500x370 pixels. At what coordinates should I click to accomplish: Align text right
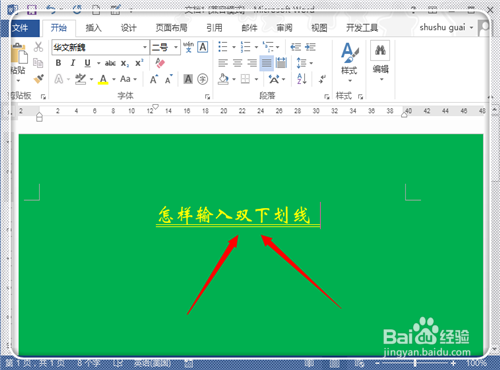(252, 63)
